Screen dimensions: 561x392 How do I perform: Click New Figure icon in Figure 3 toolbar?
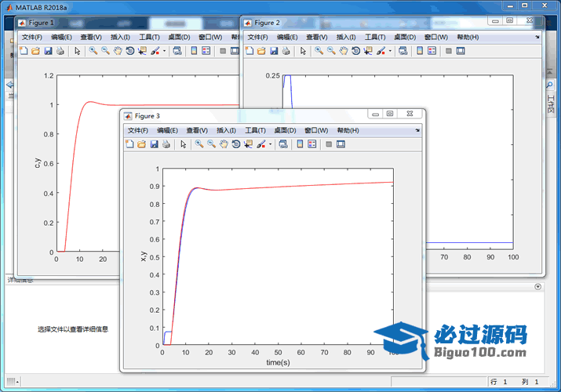tap(129, 144)
